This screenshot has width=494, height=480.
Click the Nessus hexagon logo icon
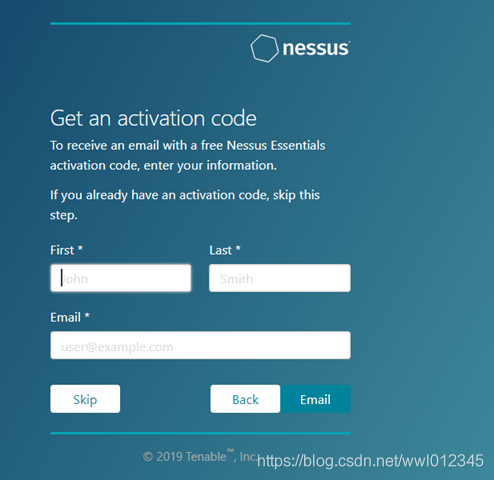[264, 48]
